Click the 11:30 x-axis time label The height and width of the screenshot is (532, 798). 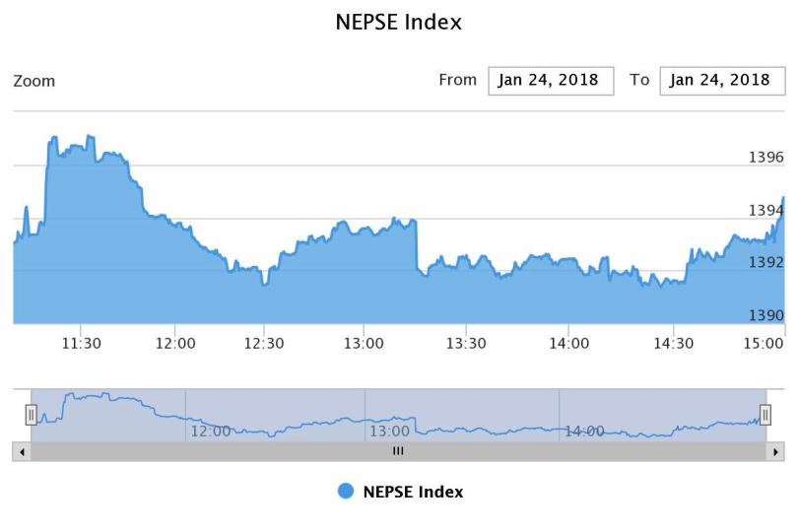coord(82,343)
